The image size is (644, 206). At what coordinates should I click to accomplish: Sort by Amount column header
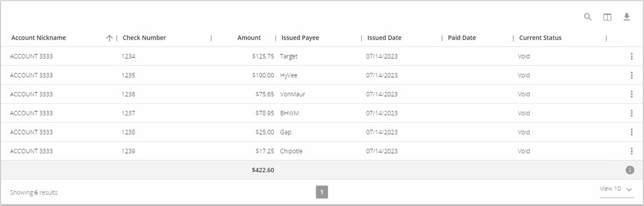[x=249, y=38]
